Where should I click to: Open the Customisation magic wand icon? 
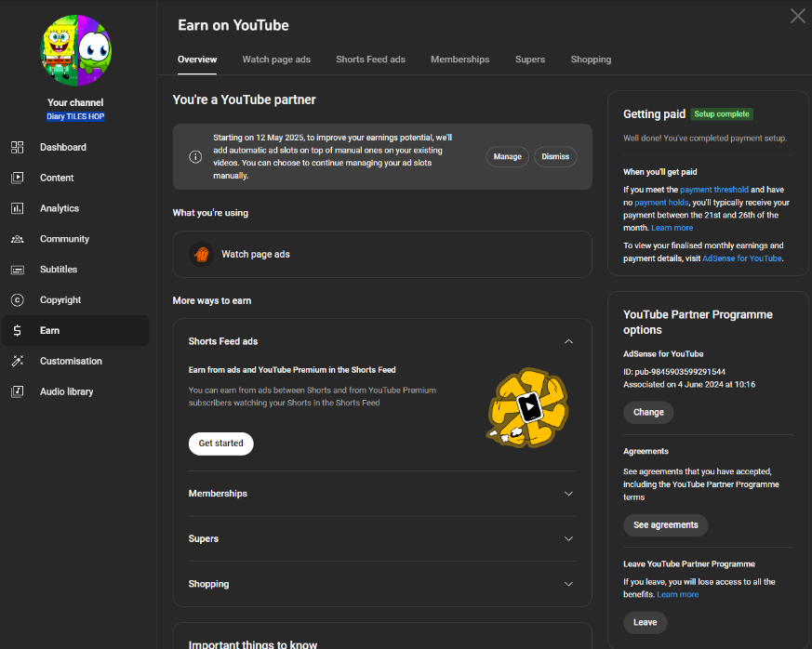[17, 362]
